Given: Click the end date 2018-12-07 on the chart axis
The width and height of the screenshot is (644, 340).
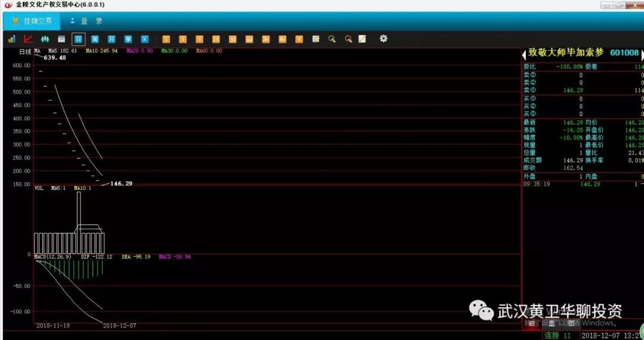Looking at the screenshot, I should pyautogui.click(x=119, y=326).
